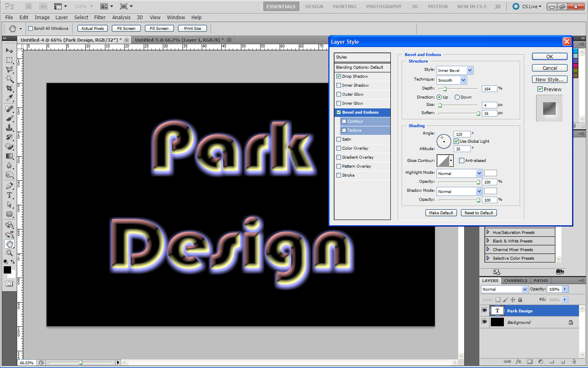Toggle Use Global Light checkbox
The height and width of the screenshot is (368, 588).
tap(456, 141)
